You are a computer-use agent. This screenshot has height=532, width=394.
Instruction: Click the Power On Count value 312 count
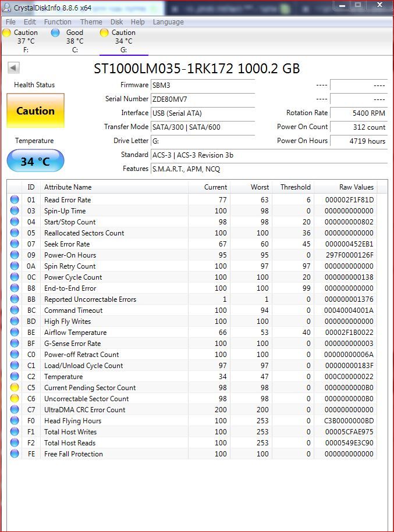pyautogui.click(x=358, y=127)
